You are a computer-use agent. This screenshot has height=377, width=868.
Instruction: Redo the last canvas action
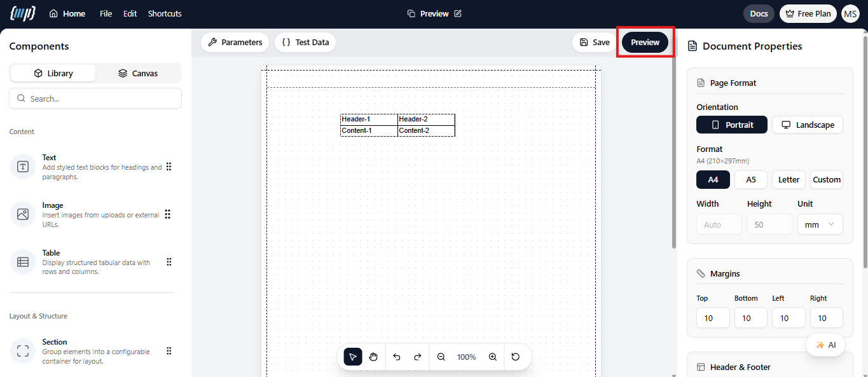(x=418, y=357)
